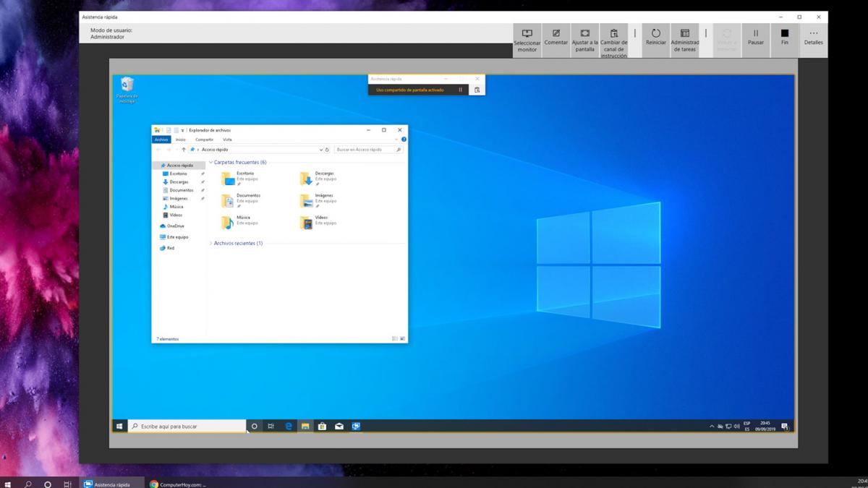Select OneDrive in the sidebar
The image size is (868, 488).
coord(175,226)
